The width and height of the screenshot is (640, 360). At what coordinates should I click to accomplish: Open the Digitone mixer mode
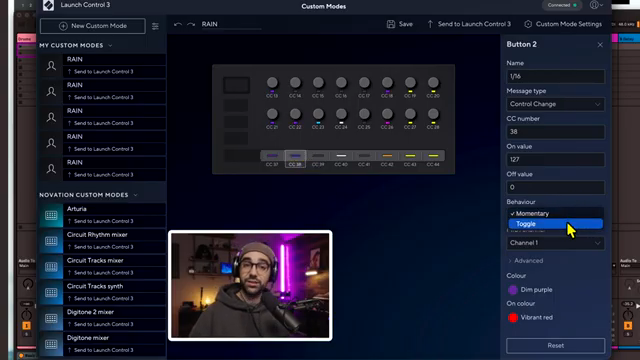[88, 338]
